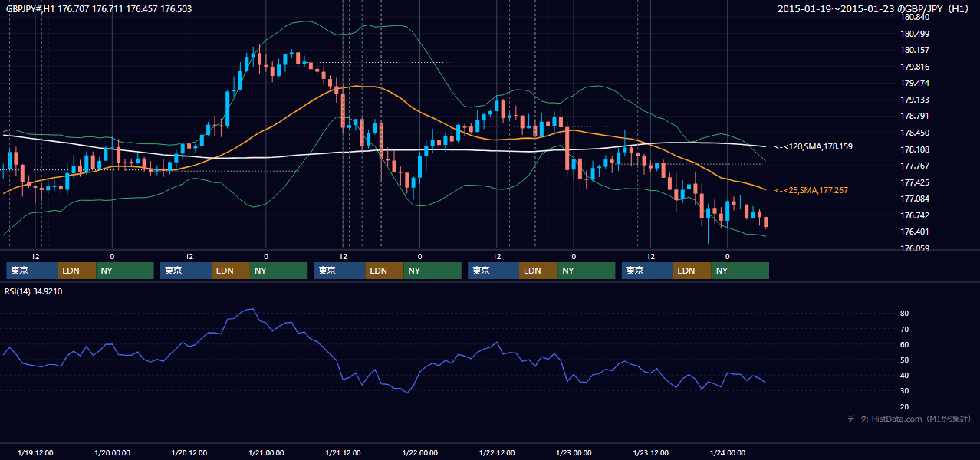Screen dimensions: 980x460
Task: Select the 179.474 price axis value
Action: (x=915, y=84)
